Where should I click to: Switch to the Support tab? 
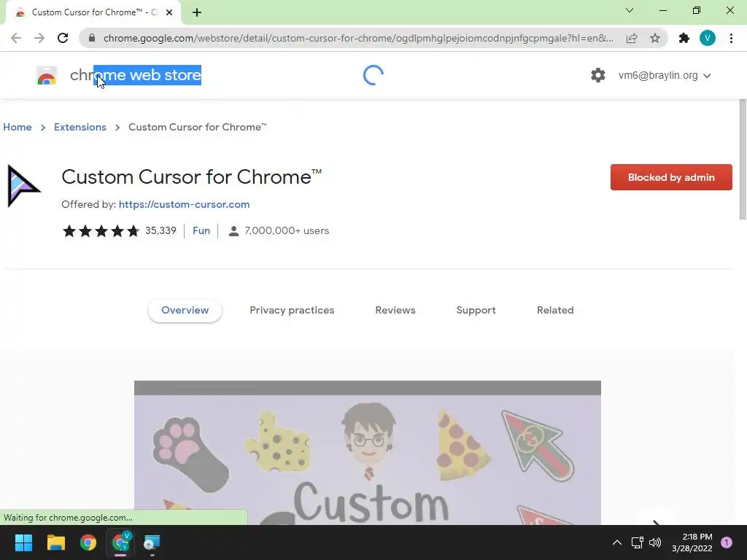(x=476, y=310)
